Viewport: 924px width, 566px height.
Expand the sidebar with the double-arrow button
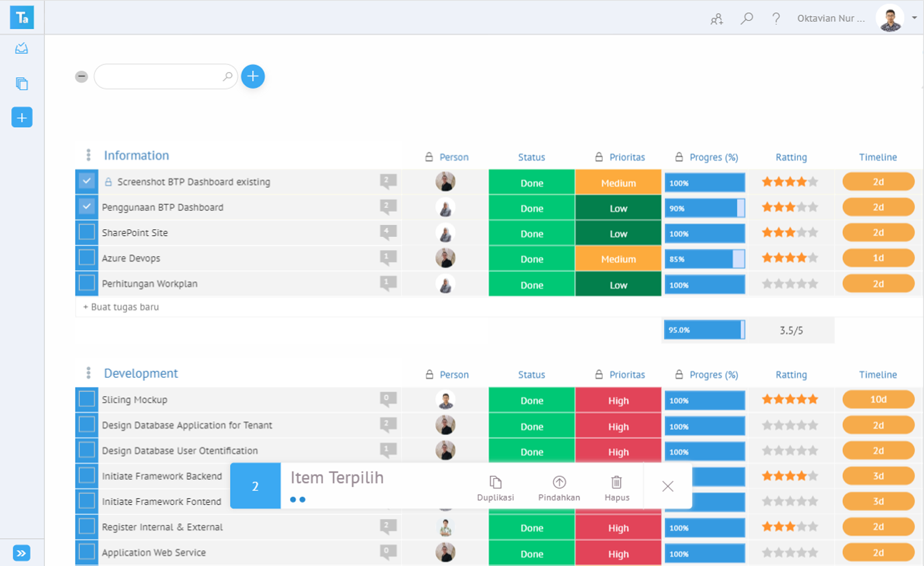(x=22, y=553)
